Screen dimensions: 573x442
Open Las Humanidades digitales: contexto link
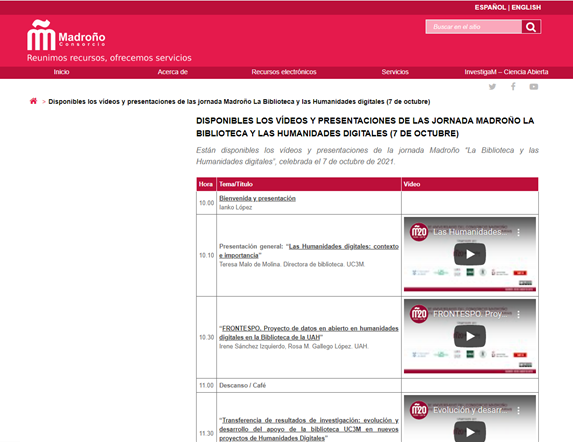pos(309,251)
